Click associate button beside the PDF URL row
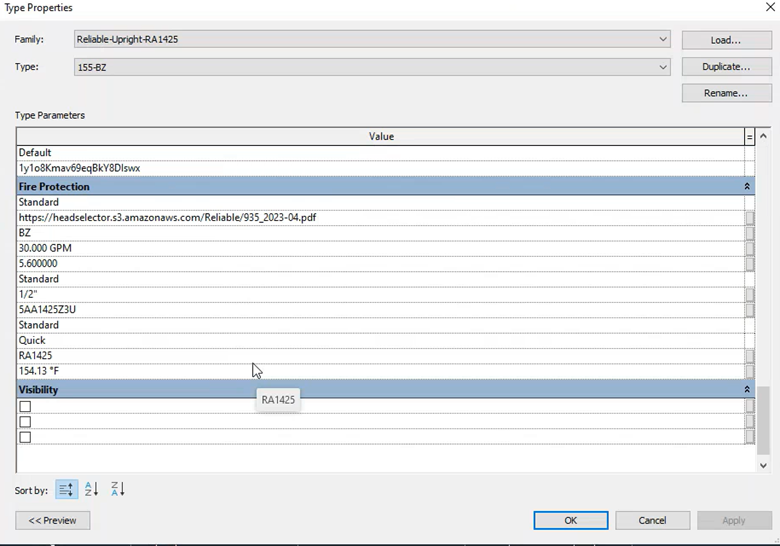780x546 pixels. (x=750, y=217)
